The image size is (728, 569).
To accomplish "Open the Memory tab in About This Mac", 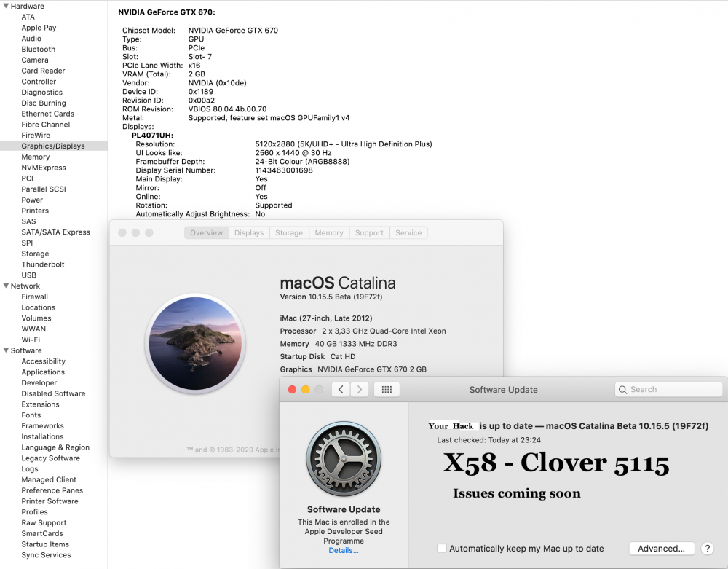I will 329,232.
